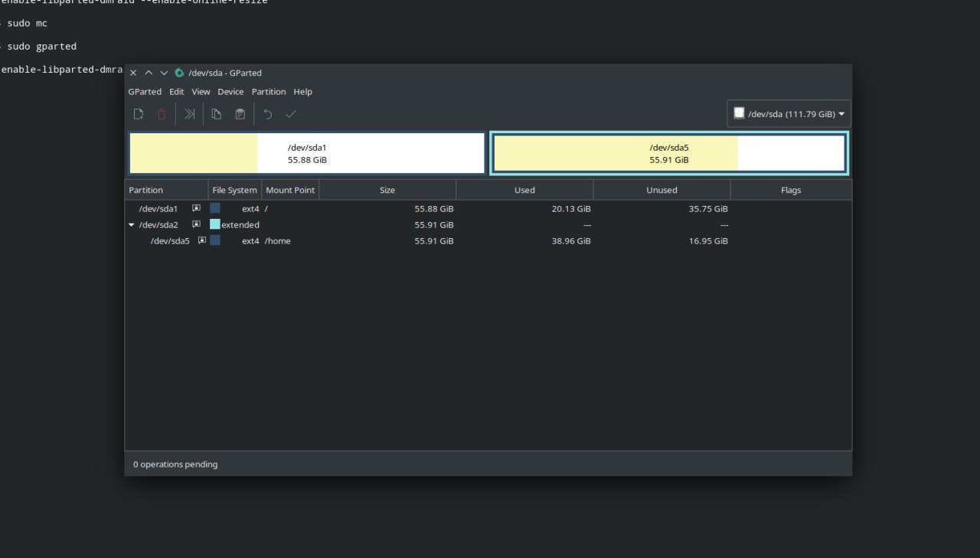Click the 'extended' file system label
This screenshot has height=558, width=980.
(x=240, y=225)
